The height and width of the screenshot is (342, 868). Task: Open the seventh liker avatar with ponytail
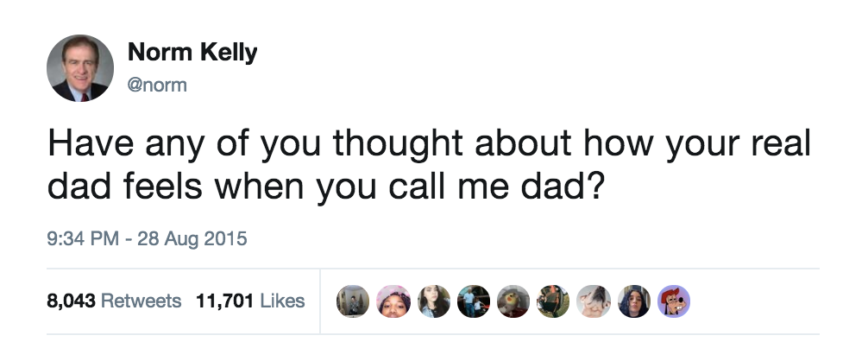(x=594, y=301)
